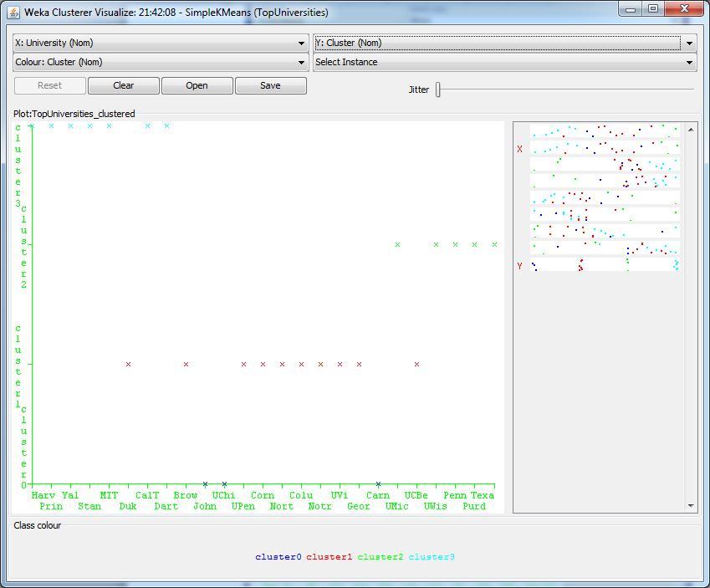Click the cluster1 class colour label
The width and height of the screenshot is (710, 588).
coord(329,557)
